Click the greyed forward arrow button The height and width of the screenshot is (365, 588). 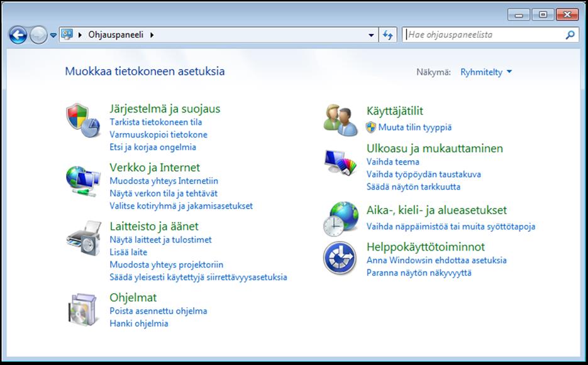38,35
